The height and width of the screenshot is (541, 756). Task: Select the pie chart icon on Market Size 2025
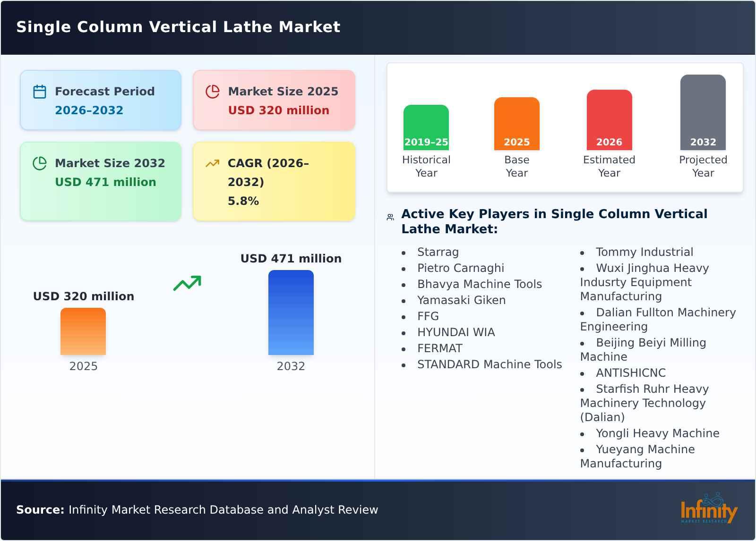[x=213, y=92]
